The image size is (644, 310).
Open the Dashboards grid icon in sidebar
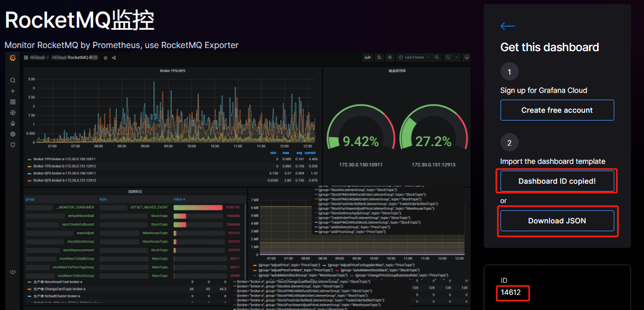(x=13, y=102)
